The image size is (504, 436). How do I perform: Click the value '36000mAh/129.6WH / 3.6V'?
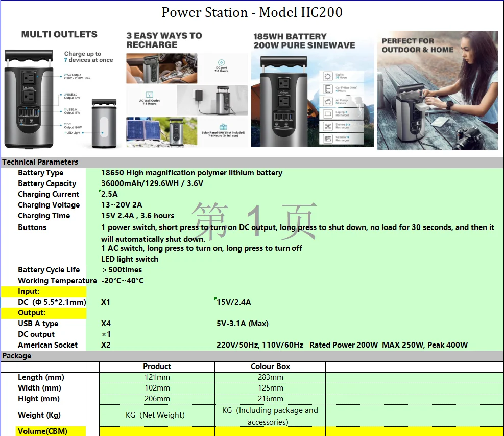coord(152,183)
